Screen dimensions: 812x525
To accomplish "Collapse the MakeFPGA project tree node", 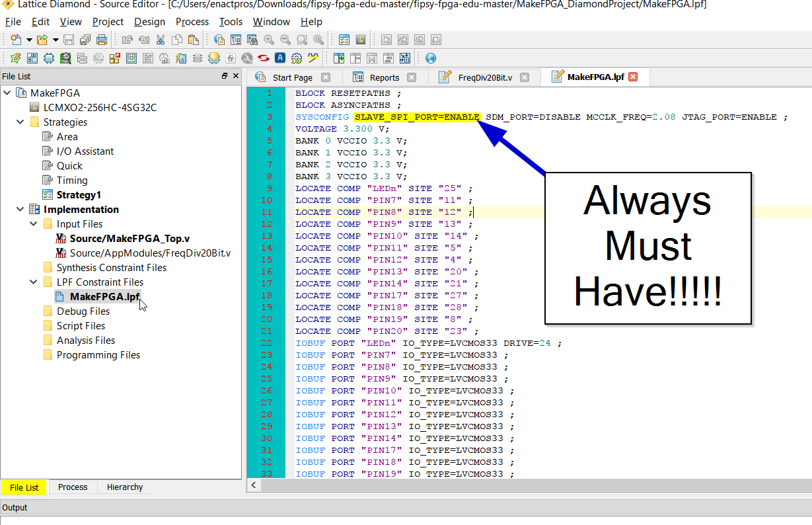I will tap(7, 93).
